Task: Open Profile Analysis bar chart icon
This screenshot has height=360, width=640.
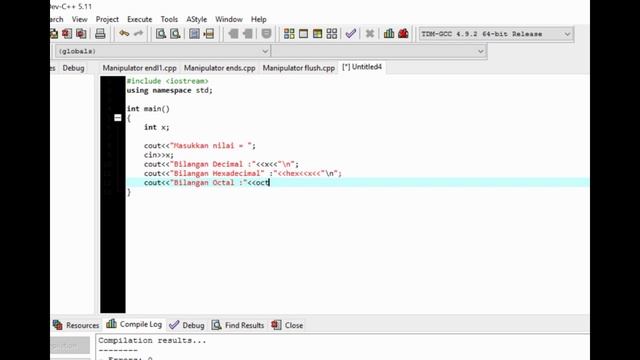Action: click(x=389, y=33)
